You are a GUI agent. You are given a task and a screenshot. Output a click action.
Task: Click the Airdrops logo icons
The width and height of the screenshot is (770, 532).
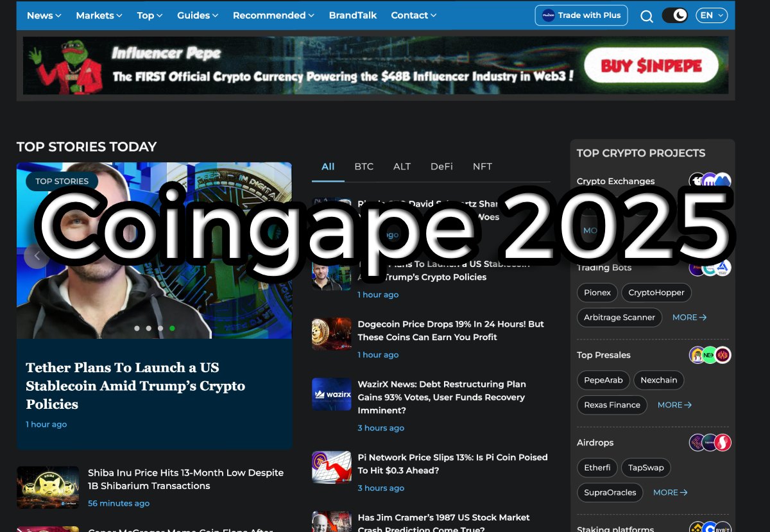coord(710,443)
